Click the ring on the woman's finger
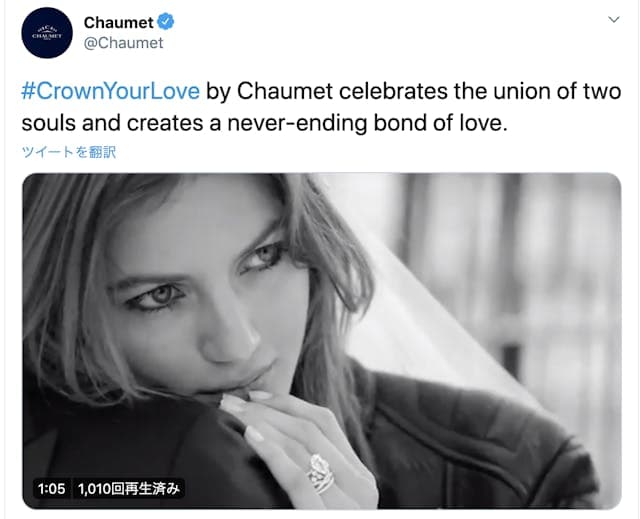This screenshot has height=519, width=640. click(x=320, y=470)
